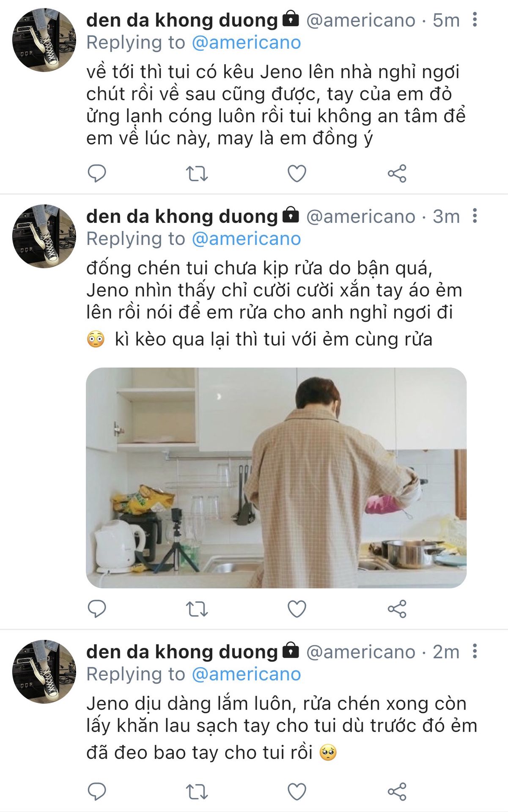This screenshot has height=812, width=508.
Task: Like the 5m tweet
Action: pos(297,173)
